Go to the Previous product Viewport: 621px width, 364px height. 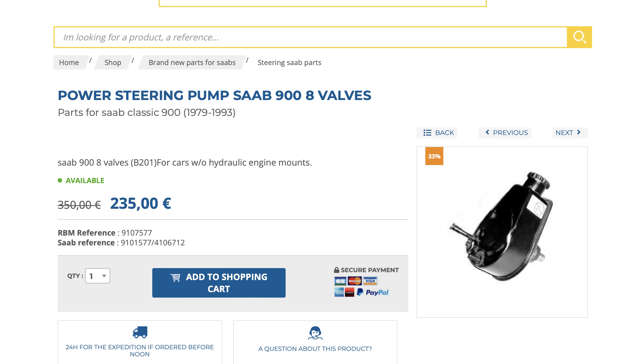[x=506, y=133]
